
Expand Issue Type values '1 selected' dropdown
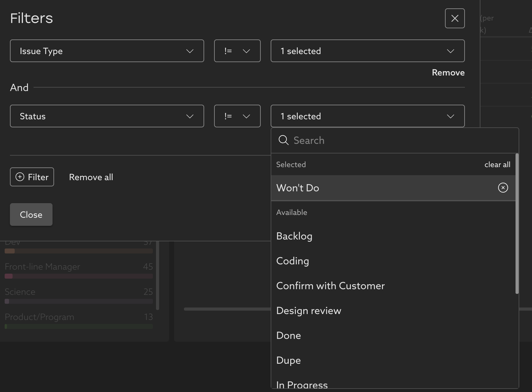tap(367, 51)
